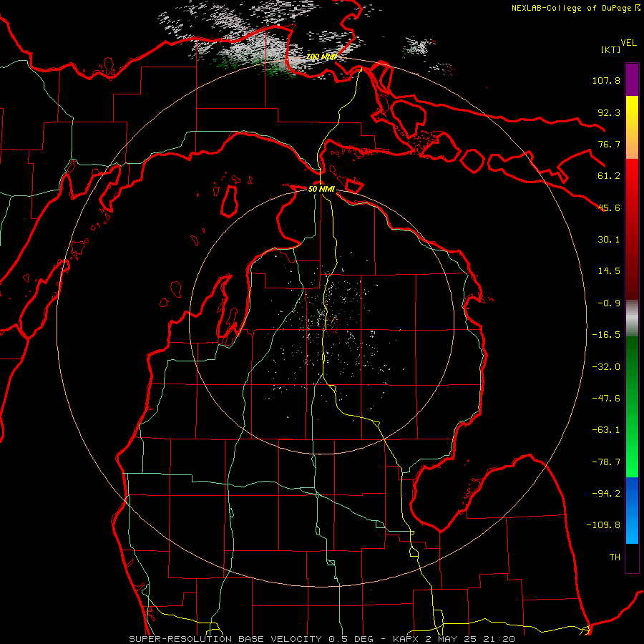Screen dimensions: 644x644
Task: Select the 92.3 velocity scale value
Action: (609, 112)
